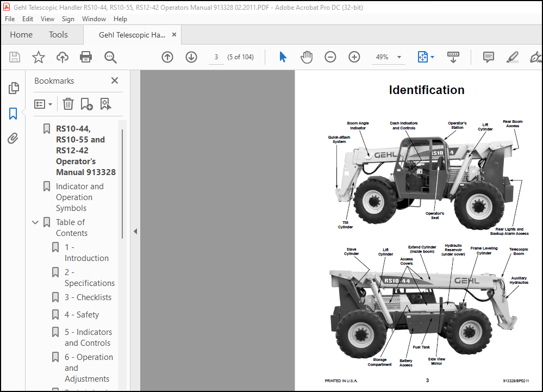Open the Window menu
543x392 pixels.
tap(94, 19)
